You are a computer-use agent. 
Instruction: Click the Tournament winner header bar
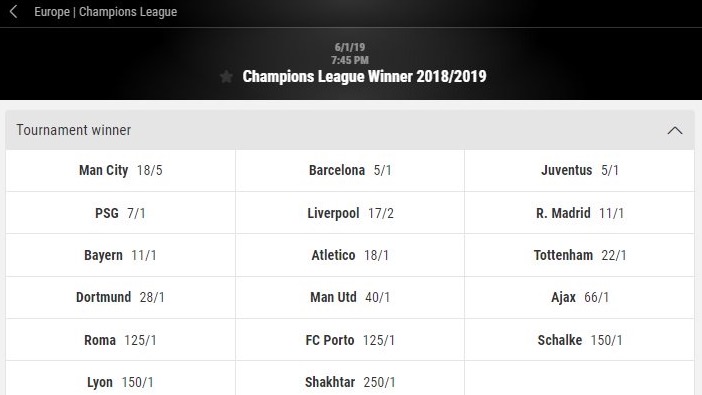pos(350,130)
